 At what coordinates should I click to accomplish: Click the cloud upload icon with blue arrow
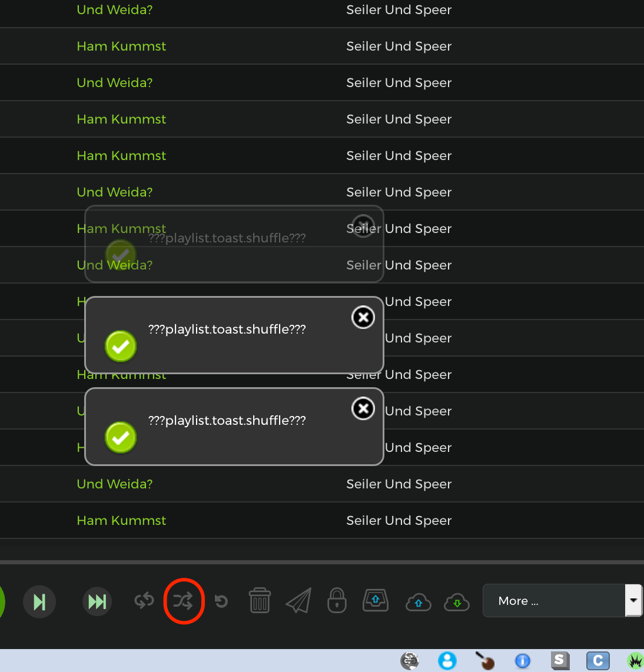coord(419,602)
